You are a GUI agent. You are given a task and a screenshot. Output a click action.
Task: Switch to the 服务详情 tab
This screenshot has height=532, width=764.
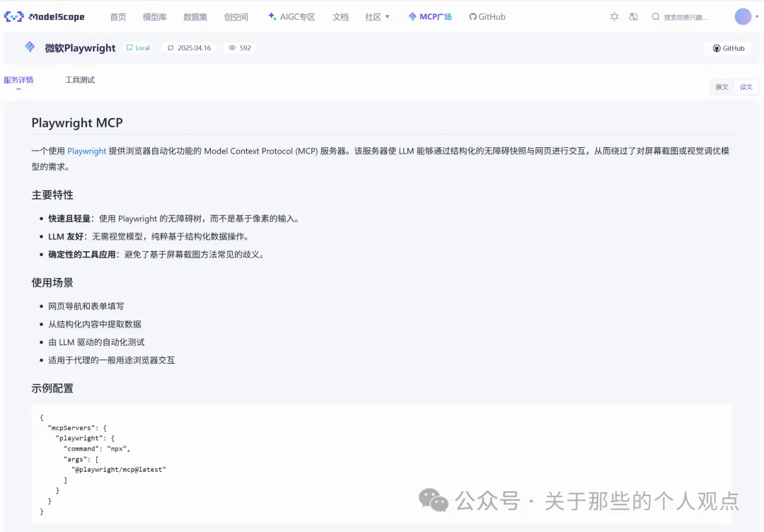18,80
